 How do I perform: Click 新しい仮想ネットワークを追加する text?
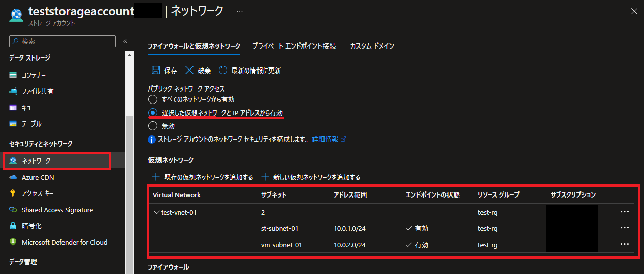pos(317,177)
